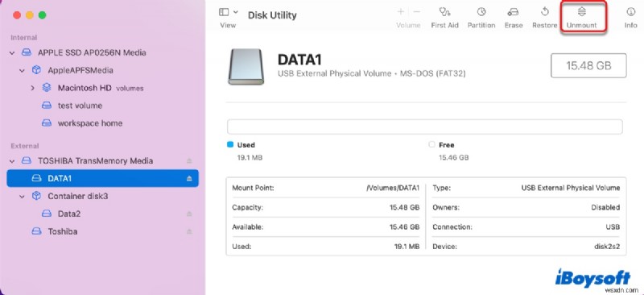Click the Mount Point value /Volumes/DATA1
Image resolution: width=644 pixels, height=295 pixels.
[x=393, y=188]
